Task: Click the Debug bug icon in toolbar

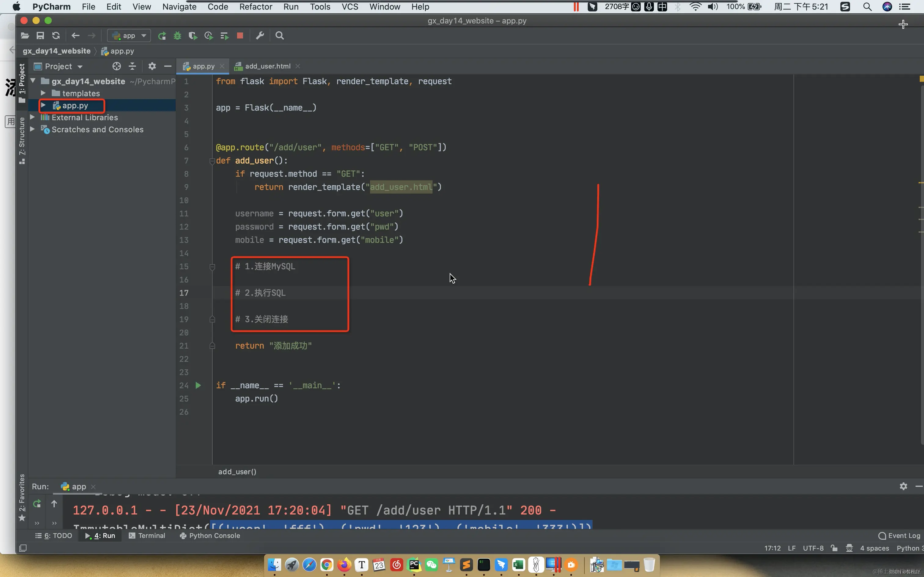Action: pos(177,36)
